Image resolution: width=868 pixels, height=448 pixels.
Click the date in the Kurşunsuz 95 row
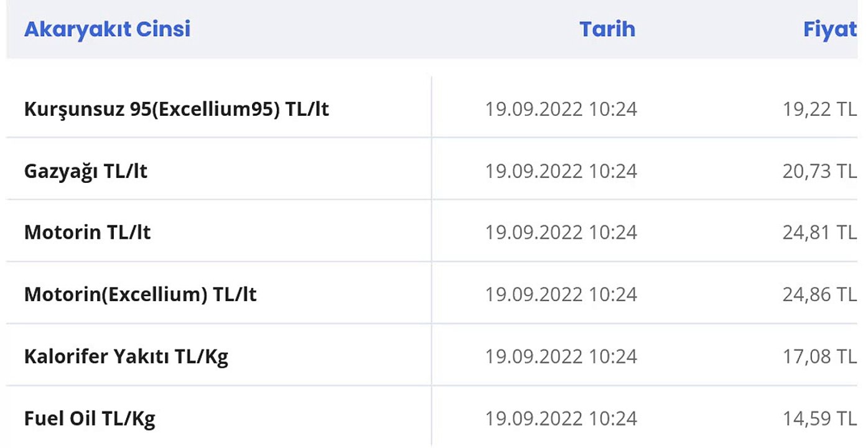point(561,109)
